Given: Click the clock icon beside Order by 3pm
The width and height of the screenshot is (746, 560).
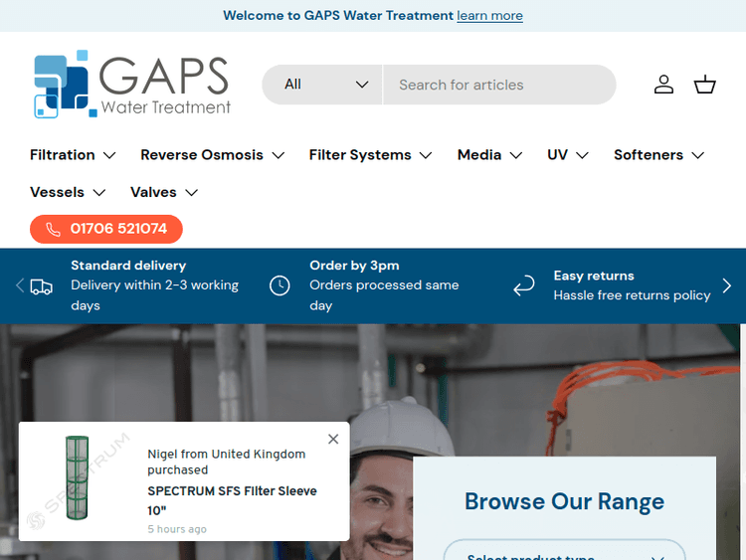Looking at the screenshot, I should click(x=280, y=285).
